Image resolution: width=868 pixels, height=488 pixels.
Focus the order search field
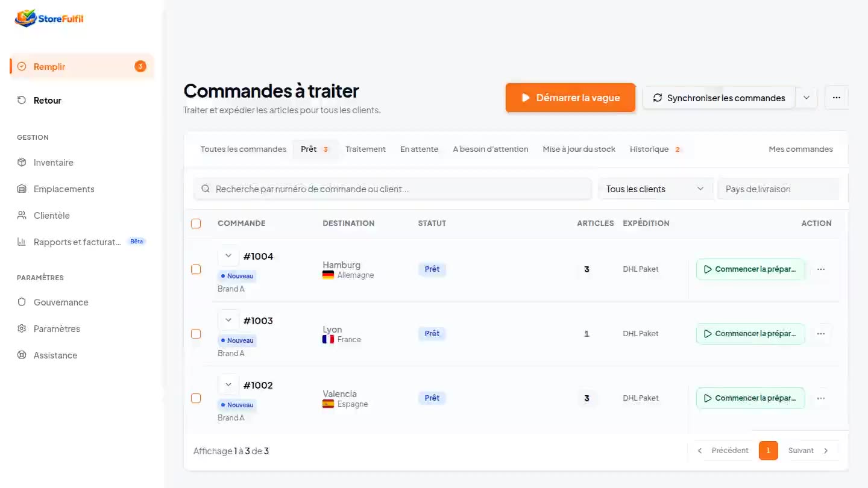(392, 189)
